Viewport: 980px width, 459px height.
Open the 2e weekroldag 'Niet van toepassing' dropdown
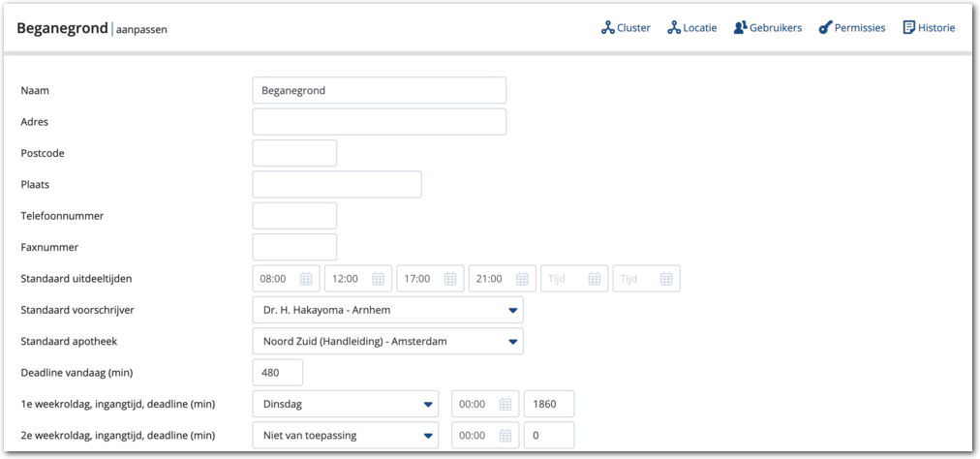coord(427,436)
